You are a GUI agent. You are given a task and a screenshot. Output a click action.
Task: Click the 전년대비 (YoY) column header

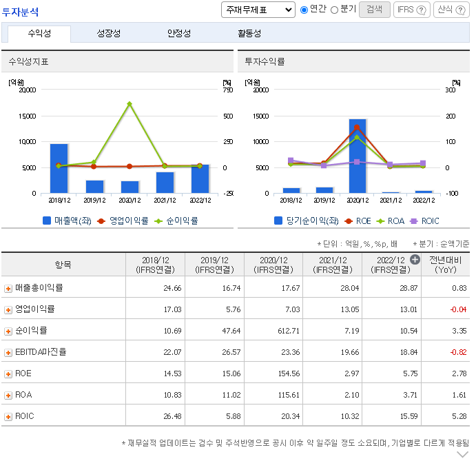tap(445, 265)
